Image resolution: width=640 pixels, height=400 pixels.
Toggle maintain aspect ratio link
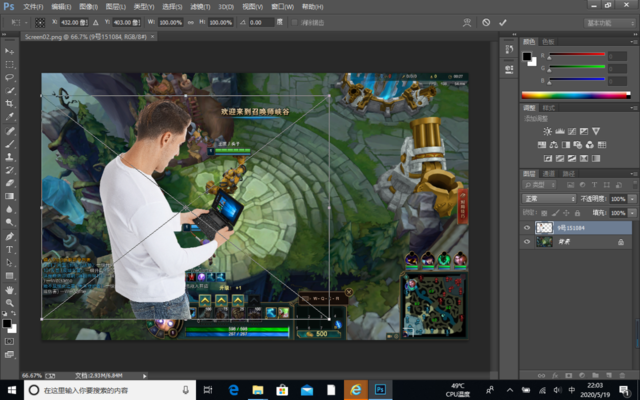(191, 22)
